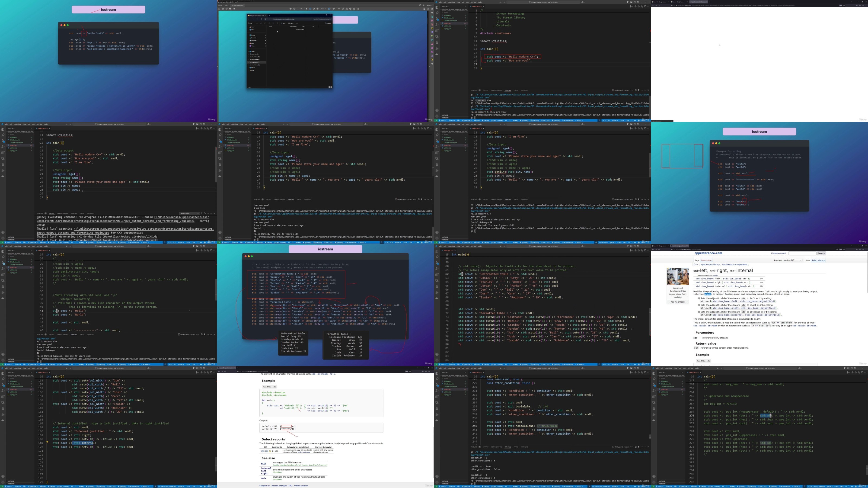This screenshot has height=488, width=868.
Task: Open Terminal menu in red-boxed cout frame
Action: coord(473,2)
